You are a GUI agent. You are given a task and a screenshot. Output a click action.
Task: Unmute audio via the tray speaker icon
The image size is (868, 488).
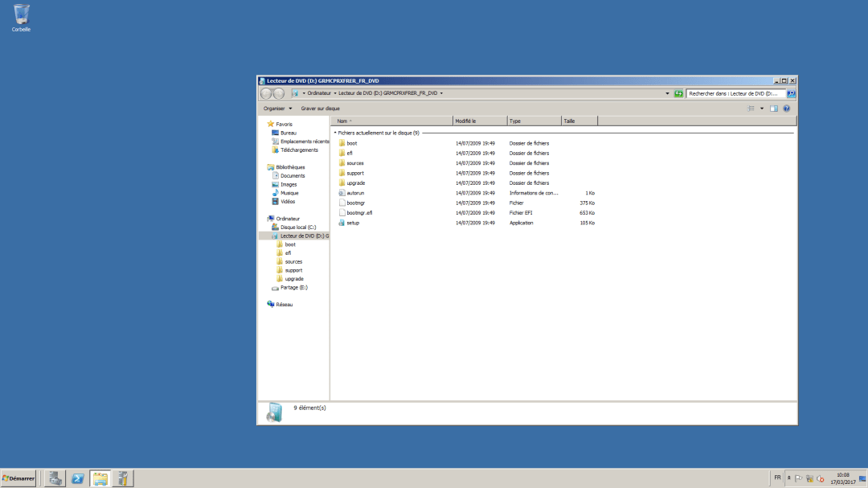819,479
